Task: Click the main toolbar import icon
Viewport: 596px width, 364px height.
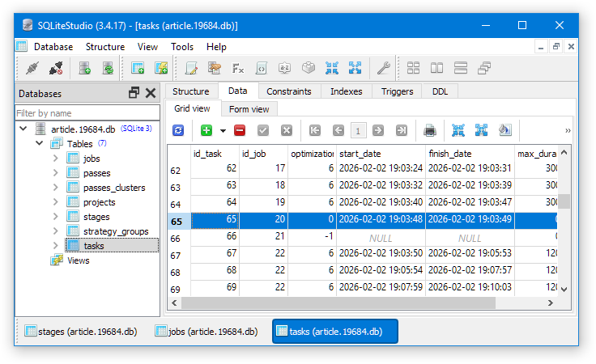Action: (332, 68)
